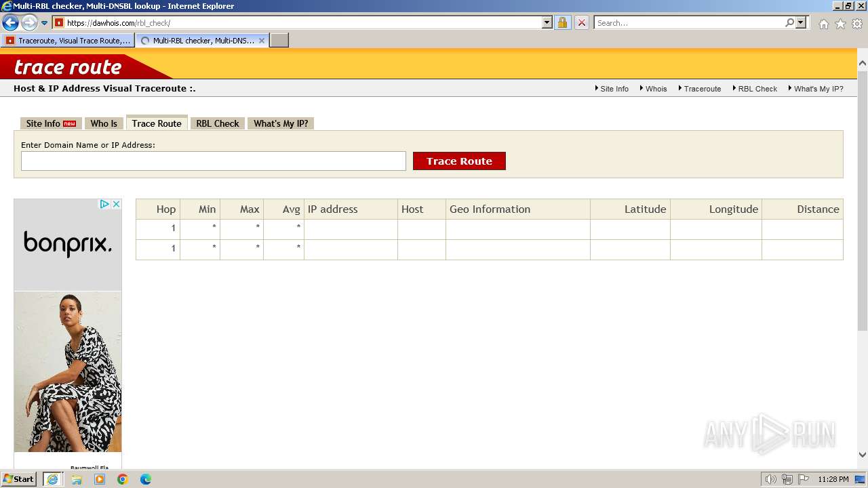Click the network tray icon

point(787,479)
